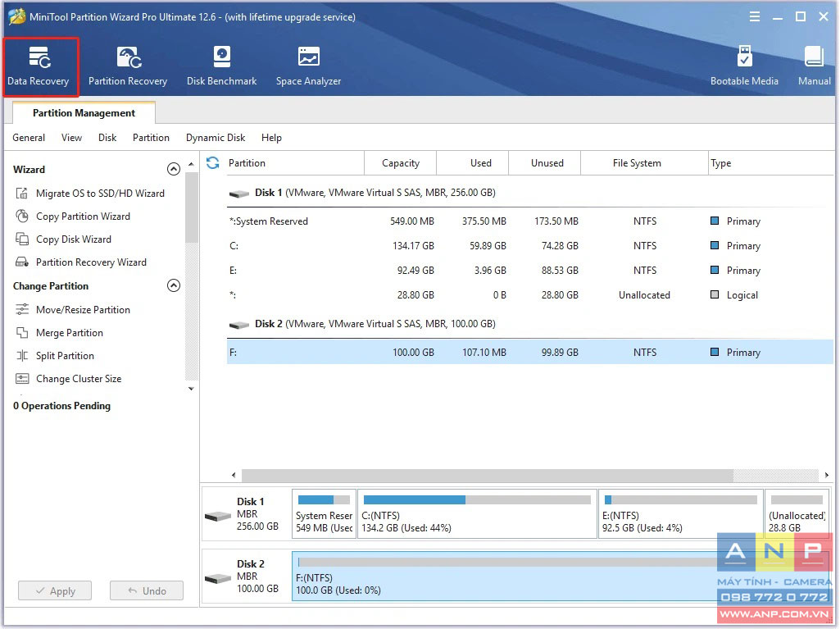Select the E: partition row
Screen dimensions: 840x629
point(530,271)
